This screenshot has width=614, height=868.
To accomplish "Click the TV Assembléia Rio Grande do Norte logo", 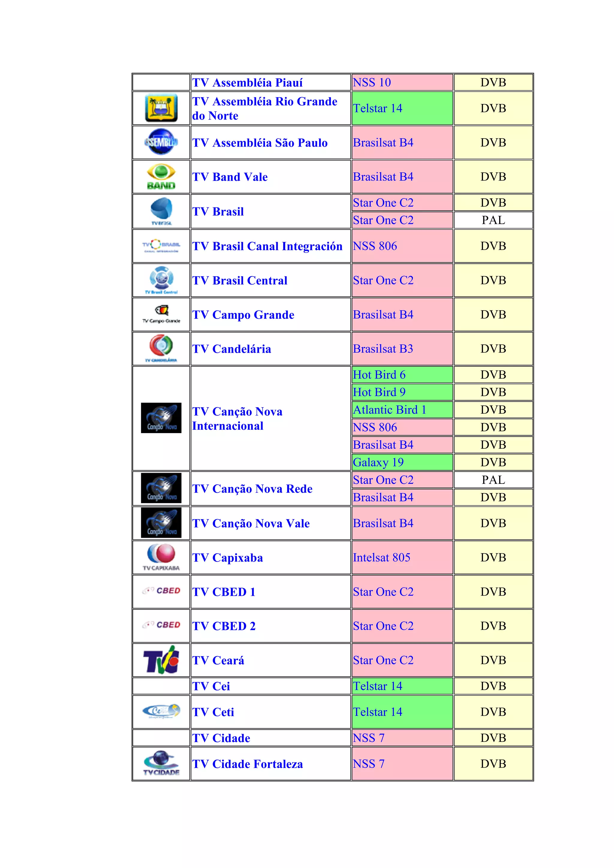I will 161,108.
